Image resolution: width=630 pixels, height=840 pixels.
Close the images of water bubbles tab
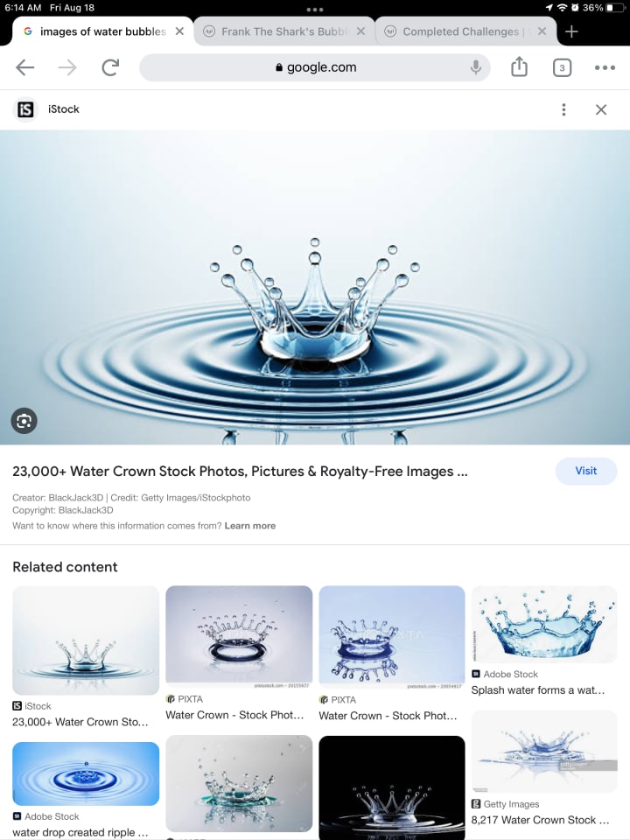(180, 31)
